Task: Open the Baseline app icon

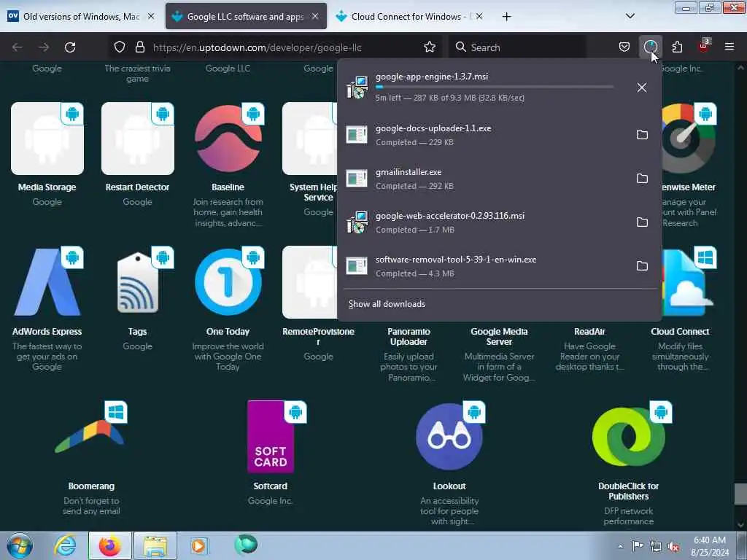Action: click(228, 138)
